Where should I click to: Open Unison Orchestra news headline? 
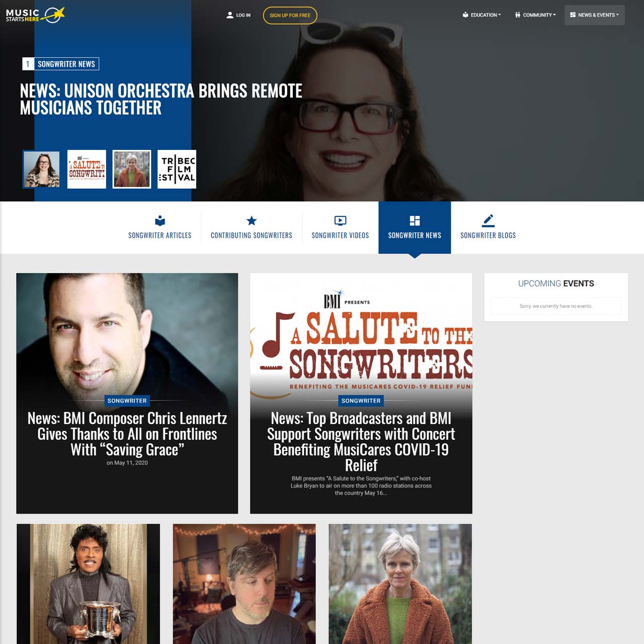[x=161, y=99]
